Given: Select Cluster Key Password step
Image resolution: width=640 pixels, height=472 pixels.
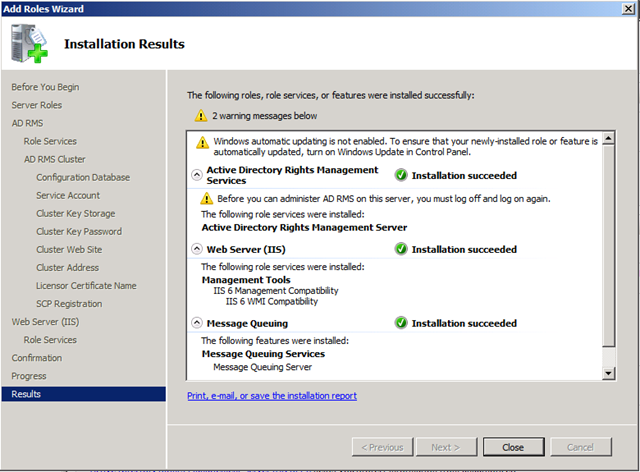Looking at the screenshot, I should 79,232.
